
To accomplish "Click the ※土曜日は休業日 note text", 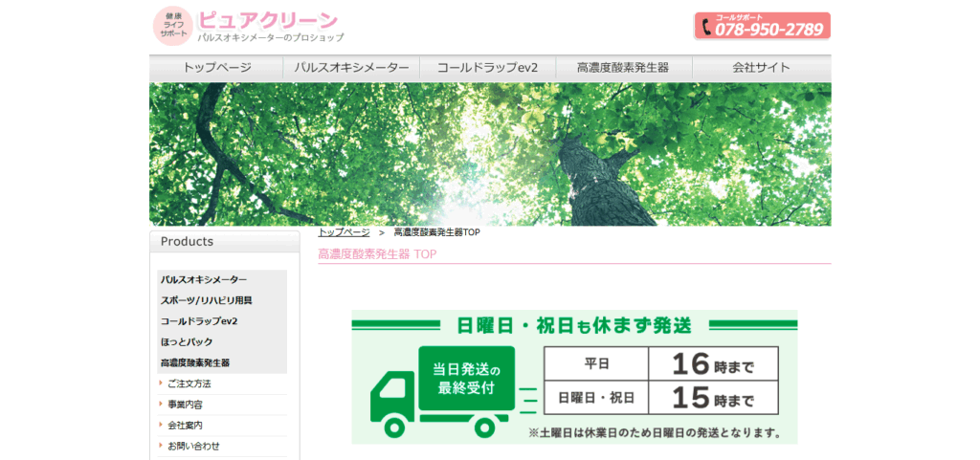I will coord(656,432).
